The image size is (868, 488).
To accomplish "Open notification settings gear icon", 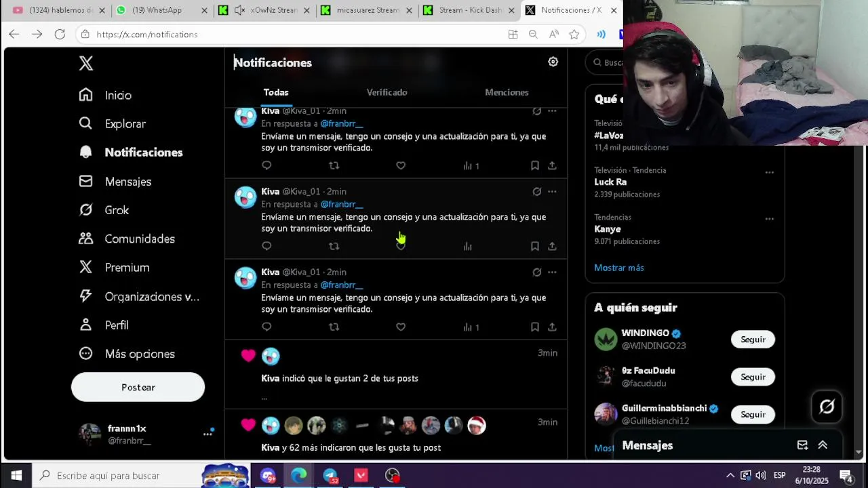I will point(553,62).
